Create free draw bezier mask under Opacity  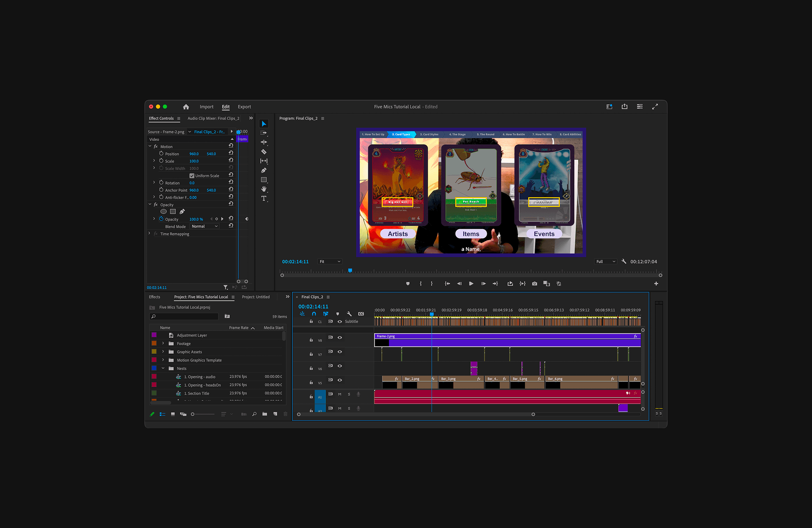pos(182,212)
